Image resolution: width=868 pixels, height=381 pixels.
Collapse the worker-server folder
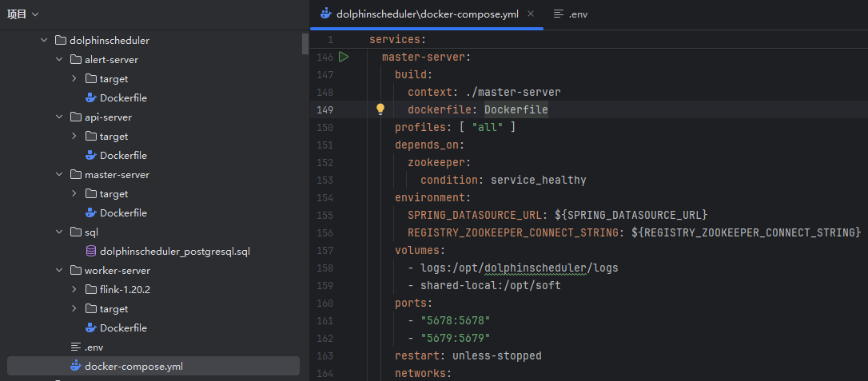click(59, 271)
